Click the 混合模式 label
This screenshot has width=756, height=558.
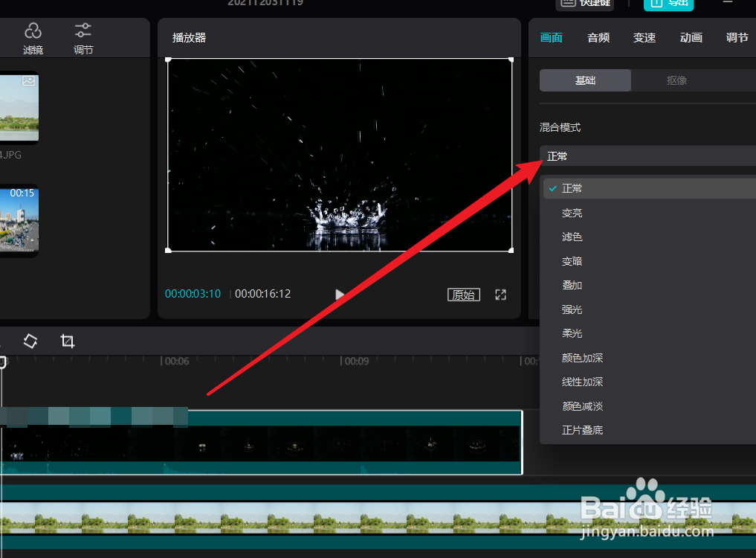(x=560, y=127)
